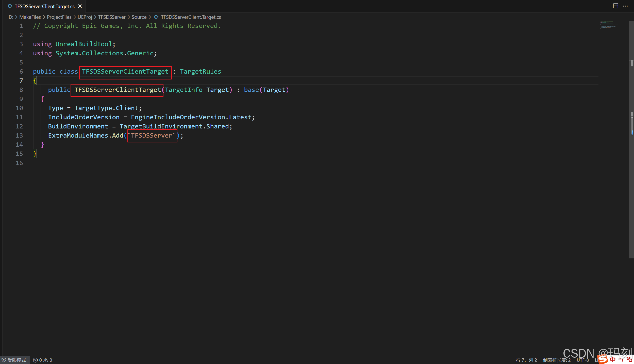Close the TFSDSServerClient.Target.cs tab
Screen dimensions: 634x364
[80, 6]
